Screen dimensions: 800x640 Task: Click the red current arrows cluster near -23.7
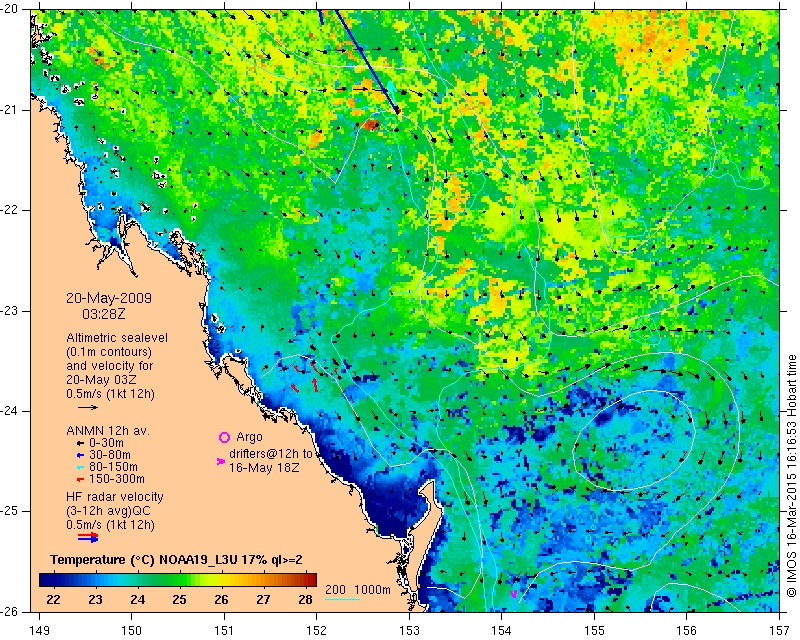click(314, 377)
